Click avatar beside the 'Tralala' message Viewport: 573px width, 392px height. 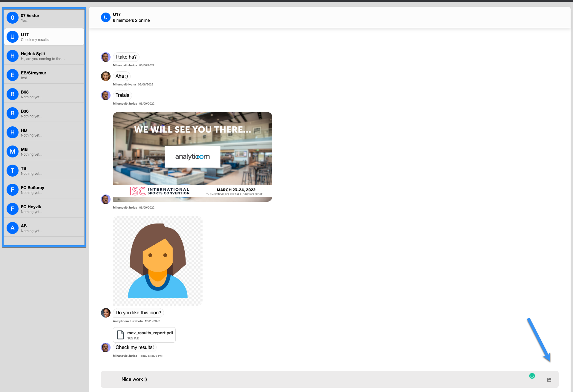pyautogui.click(x=106, y=95)
